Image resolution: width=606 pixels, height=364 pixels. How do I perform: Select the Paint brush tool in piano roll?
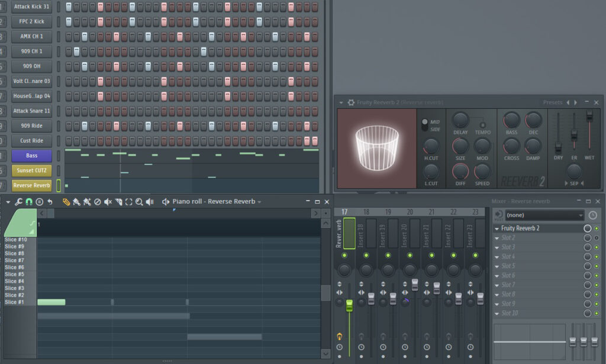[x=76, y=202]
